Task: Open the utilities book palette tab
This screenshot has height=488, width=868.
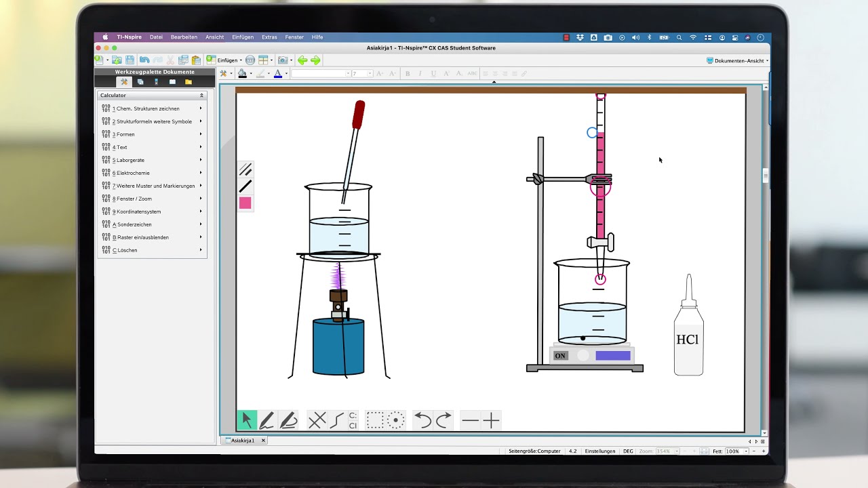Action: [x=172, y=82]
